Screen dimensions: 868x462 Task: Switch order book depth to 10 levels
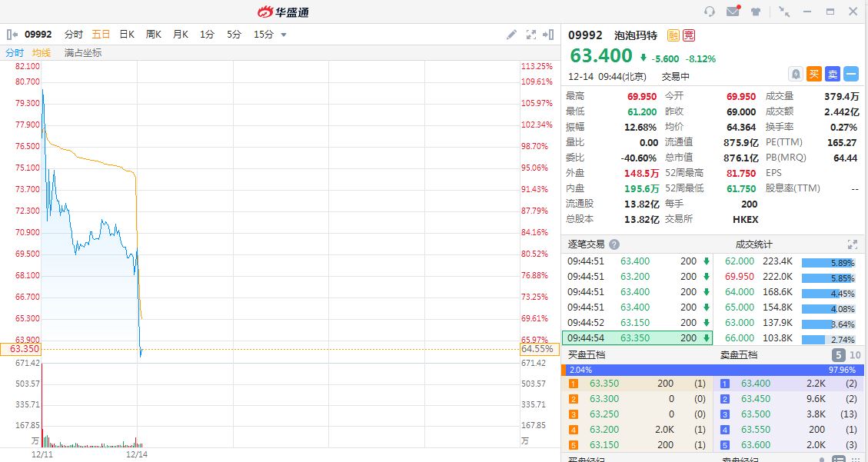pyautogui.click(x=853, y=355)
